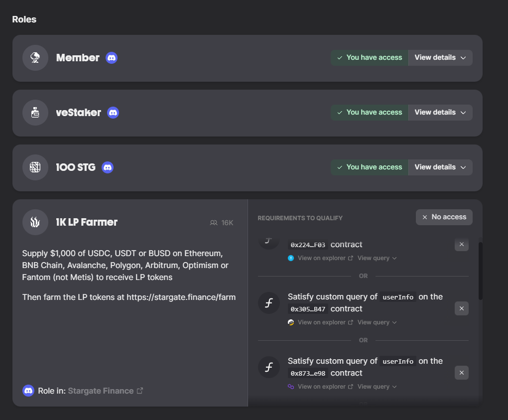
Task: Click the REQUIREMENTS TO QUALIFY heading
Action: pos(300,218)
